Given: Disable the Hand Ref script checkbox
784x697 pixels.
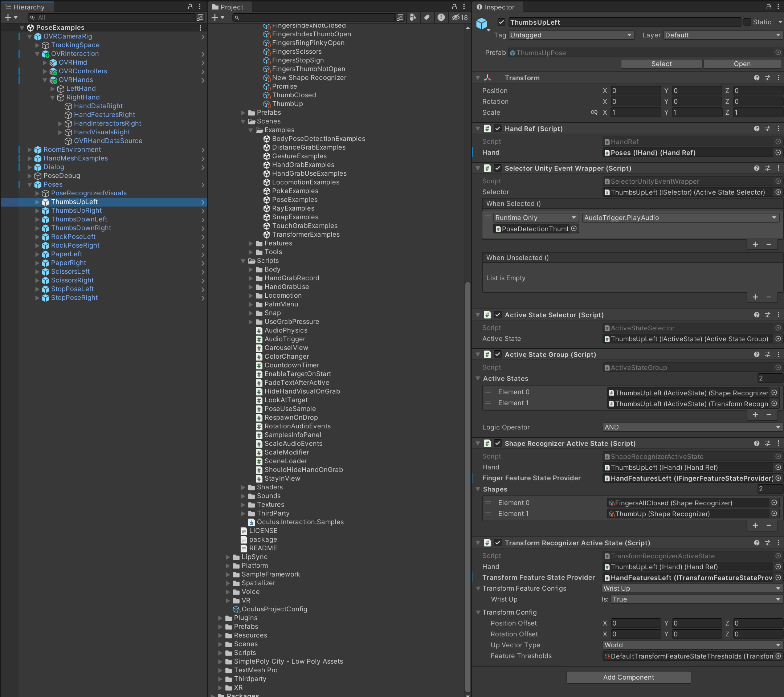Looking at the screenshot, I should click(498, 129).
